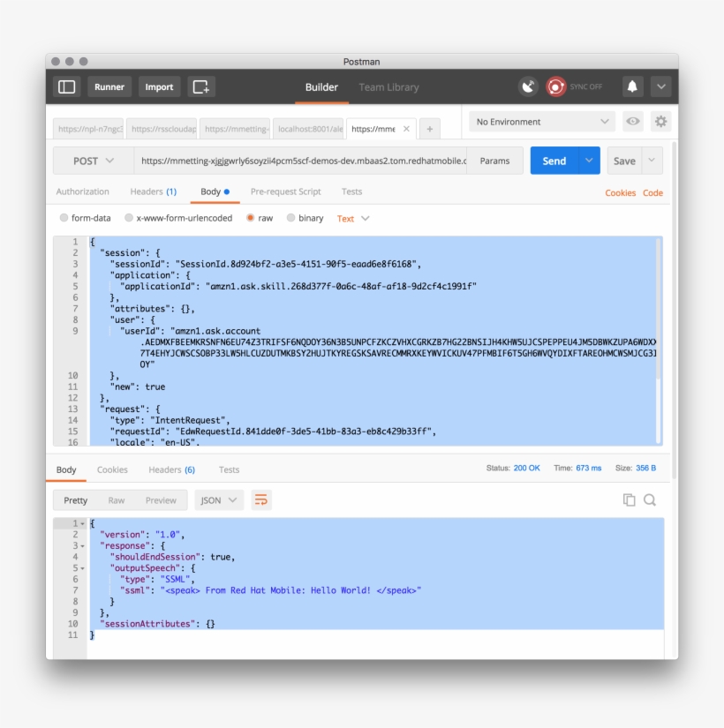Open notifications bell icon

[x=632, y=86]
